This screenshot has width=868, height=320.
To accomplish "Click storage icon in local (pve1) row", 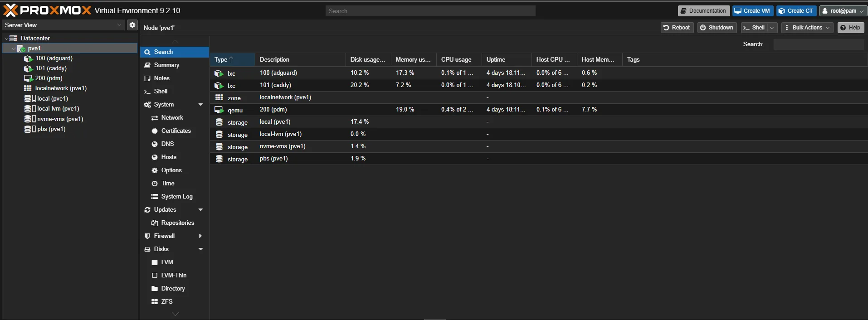I will pyautogui.click(x=219, y=122).
